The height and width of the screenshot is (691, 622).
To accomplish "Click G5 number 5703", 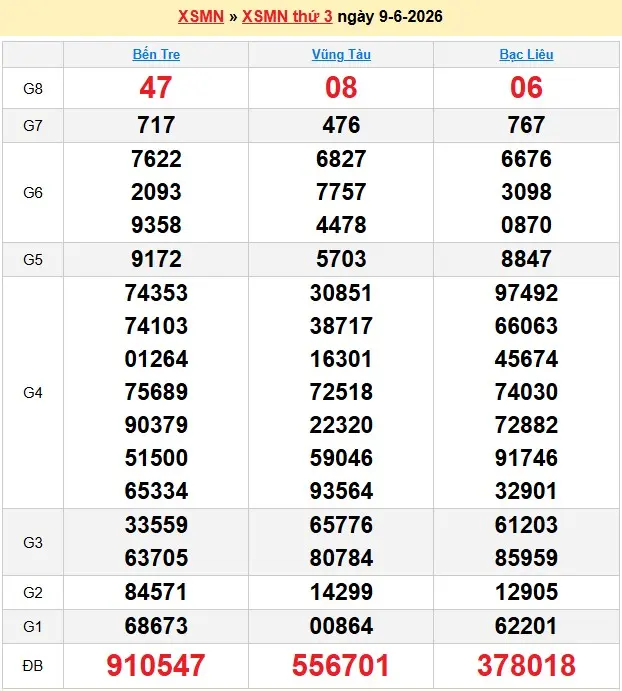I will [x=341, y=259].
